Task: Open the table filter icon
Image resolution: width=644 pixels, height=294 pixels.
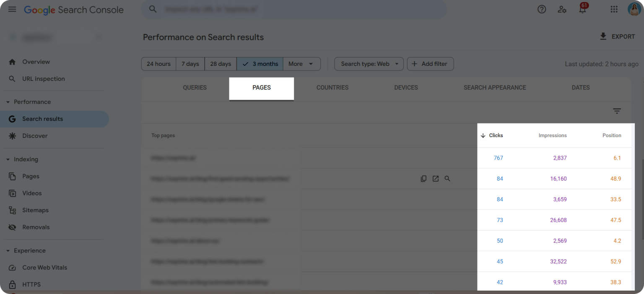Action: tap(617, 111)
